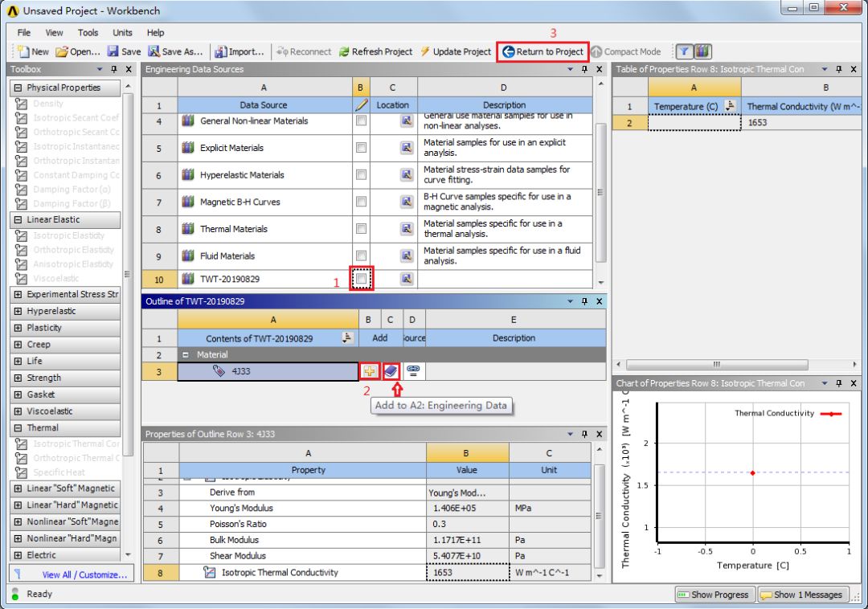
Task: Click the Update Project lightning icon
Action: pyautogui.click(x=424, y=51)
